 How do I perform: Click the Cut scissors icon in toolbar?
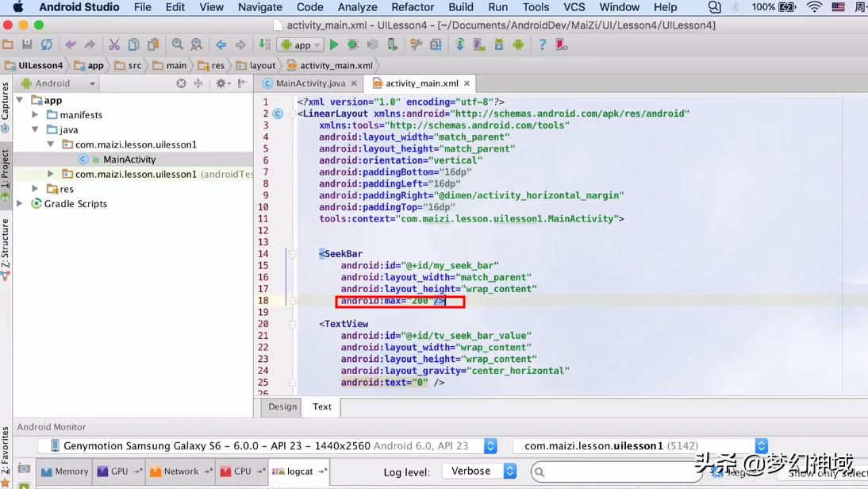click(114, 45)
